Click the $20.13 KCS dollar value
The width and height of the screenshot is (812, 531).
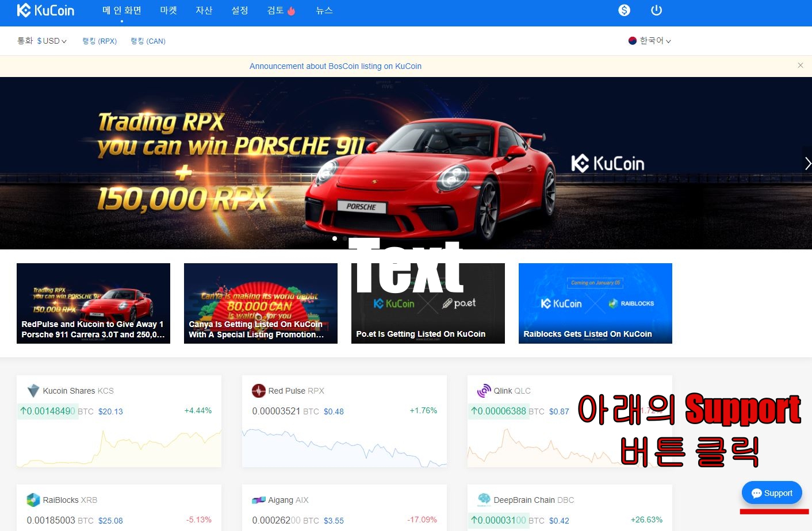pos(110,411)
